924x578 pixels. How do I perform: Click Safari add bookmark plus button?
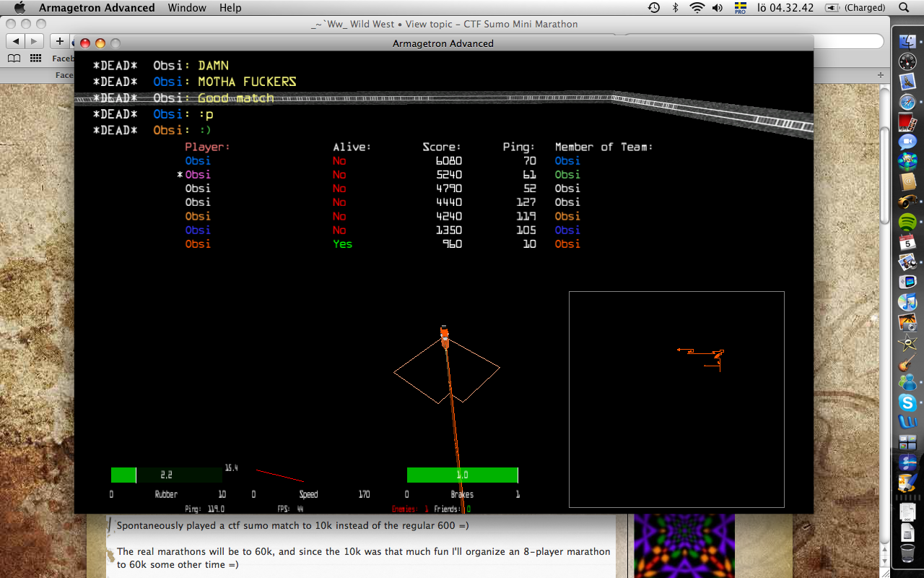60,41
